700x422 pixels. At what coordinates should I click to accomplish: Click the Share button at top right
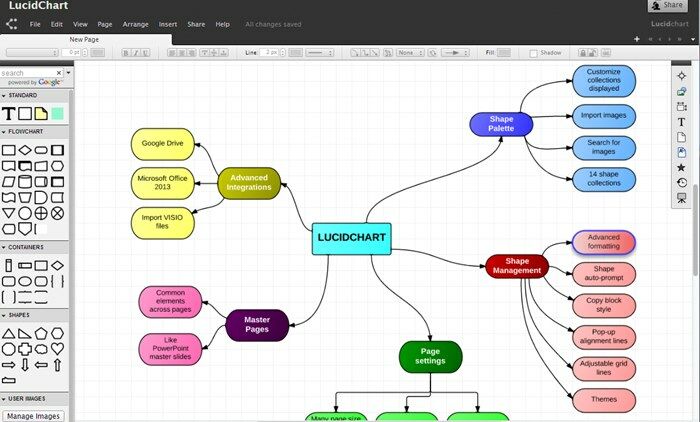[x=667, y=5]
